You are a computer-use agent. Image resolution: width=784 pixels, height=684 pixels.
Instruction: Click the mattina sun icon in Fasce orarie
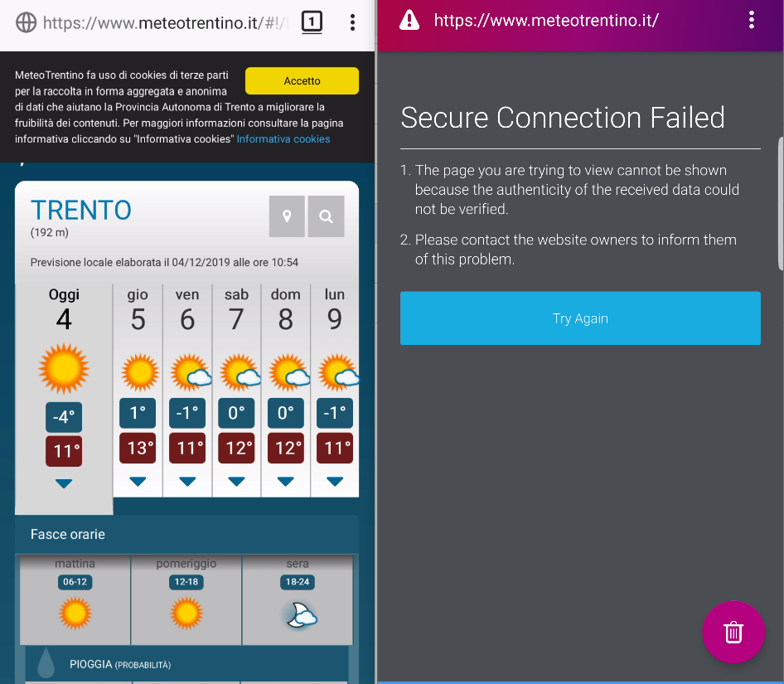click(x=75, y=614)
